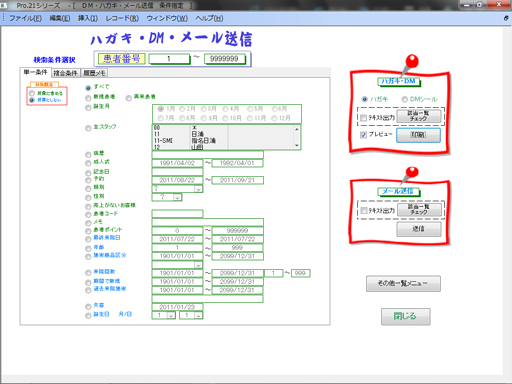Image resolution: width=512 pixels, height=384 pixels.
Task: Select the ハガキ radio option
Action: coord(365,99)
